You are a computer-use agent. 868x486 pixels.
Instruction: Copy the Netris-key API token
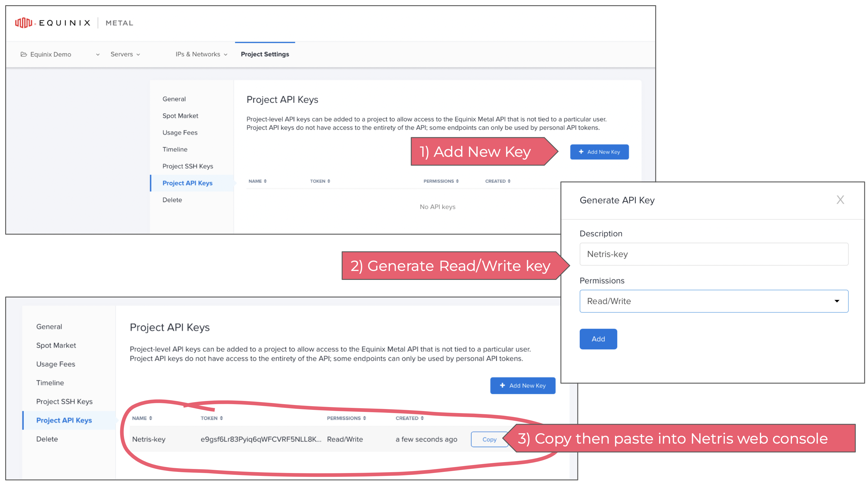coord(489,440)
